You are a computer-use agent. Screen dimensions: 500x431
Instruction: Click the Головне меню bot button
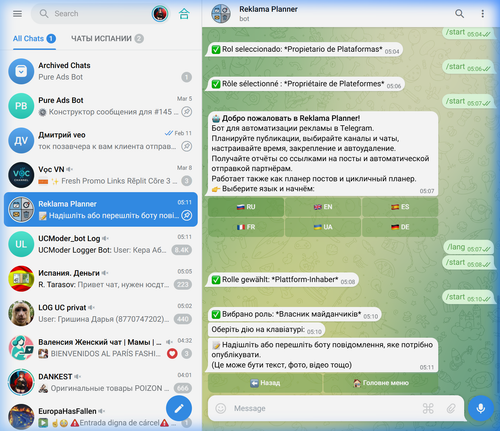tap(381, 383)
